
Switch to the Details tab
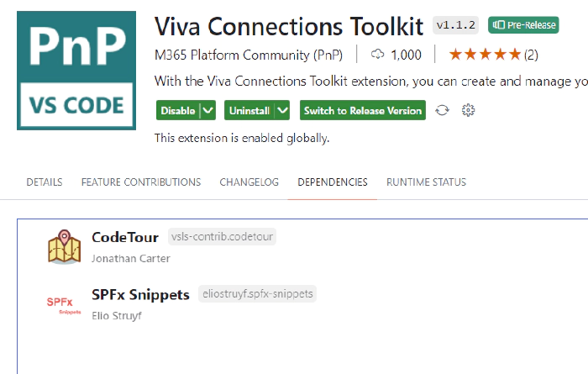pos(45,182)
